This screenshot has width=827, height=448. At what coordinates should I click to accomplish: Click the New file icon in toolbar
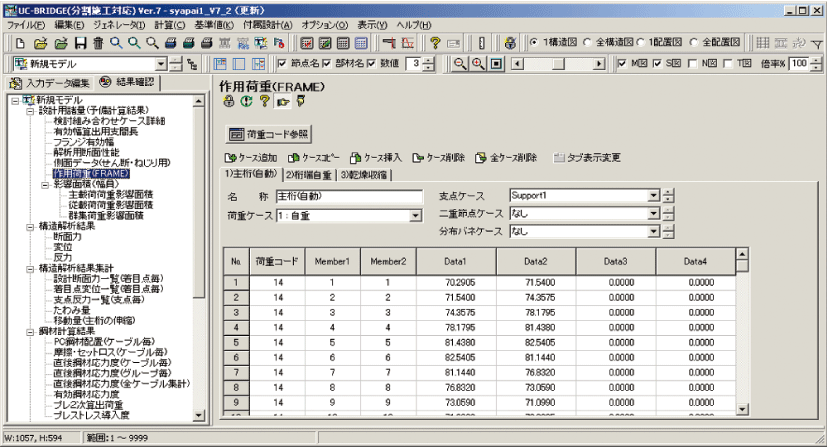click(x=20, y=43)
